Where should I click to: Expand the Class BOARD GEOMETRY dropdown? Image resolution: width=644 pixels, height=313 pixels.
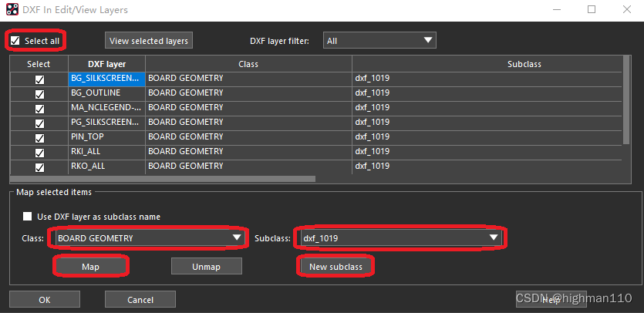pyautogui.click(x=149, y=238)
